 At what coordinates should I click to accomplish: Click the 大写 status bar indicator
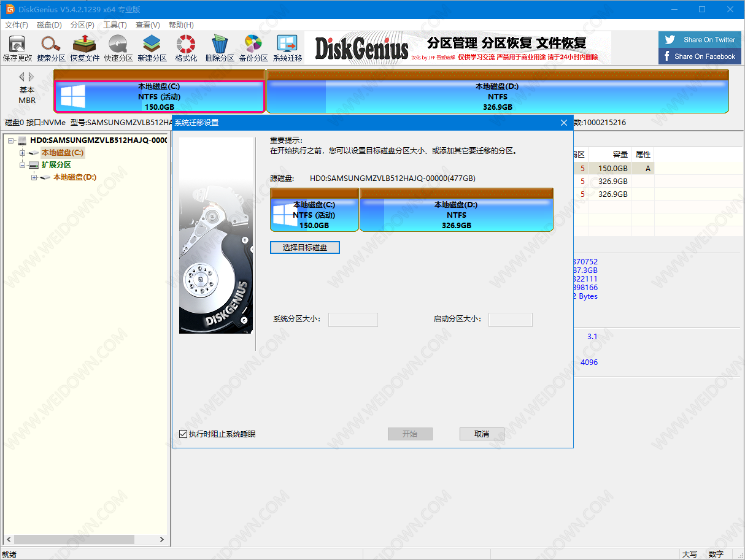[x=690, y=554]
